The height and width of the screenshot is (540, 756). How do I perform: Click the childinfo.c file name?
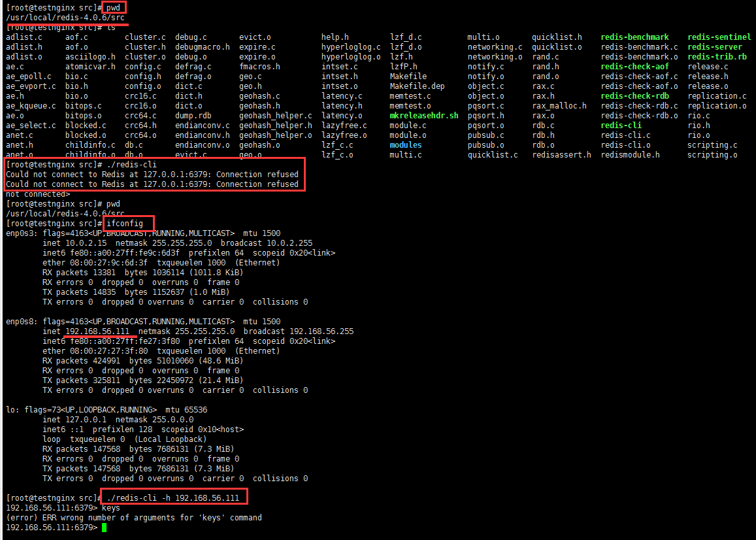coord(90,144)
